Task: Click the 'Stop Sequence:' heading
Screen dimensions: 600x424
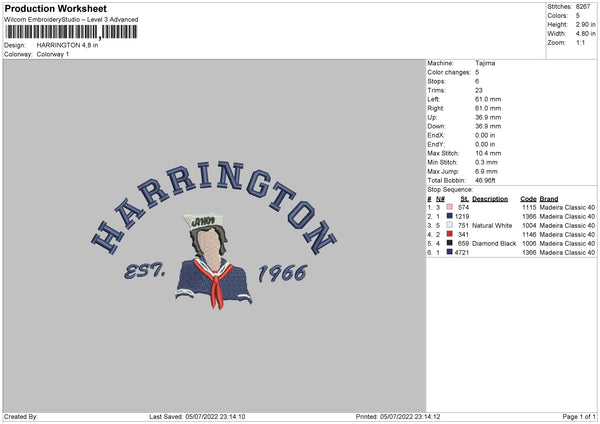Action: (x=450, y=190)
